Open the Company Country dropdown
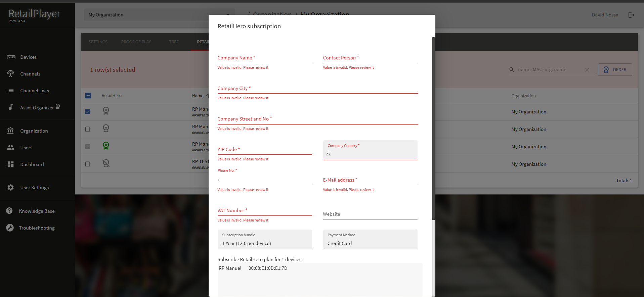 [x=370, y=150]
